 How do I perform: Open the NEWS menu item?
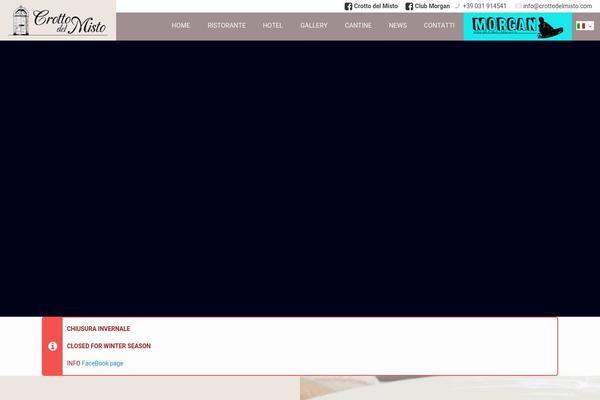click(398, 26)
